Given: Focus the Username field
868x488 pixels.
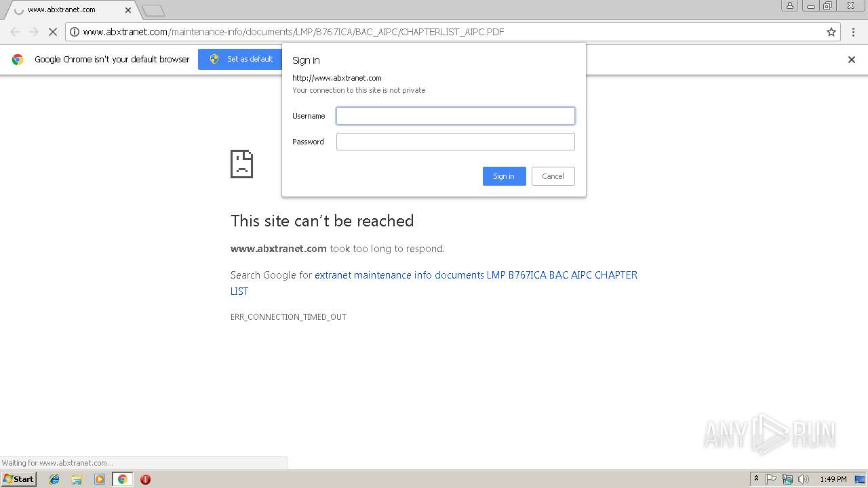Looking at the screenshot, I should click(456, 116).
